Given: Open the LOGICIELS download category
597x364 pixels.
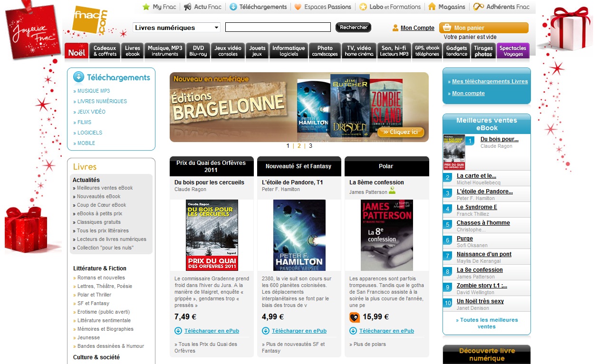Looking at the screenshot, I should click(90, 133).
